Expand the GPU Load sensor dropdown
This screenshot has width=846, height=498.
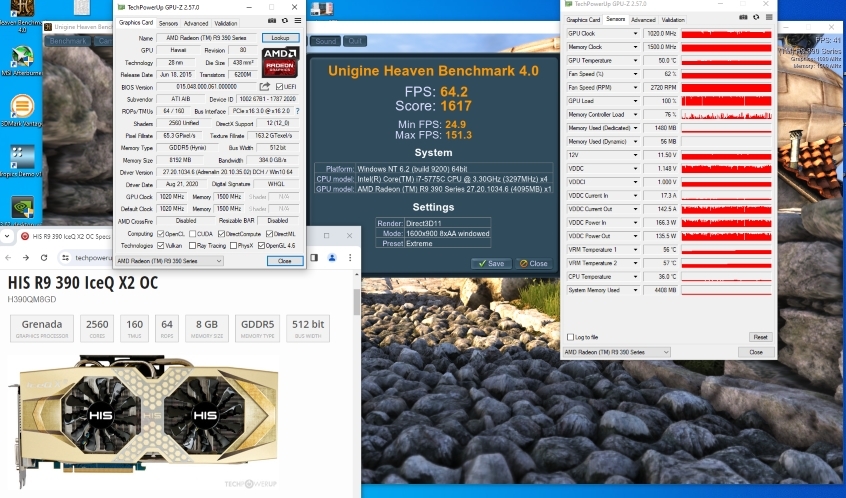coord(635,101)
